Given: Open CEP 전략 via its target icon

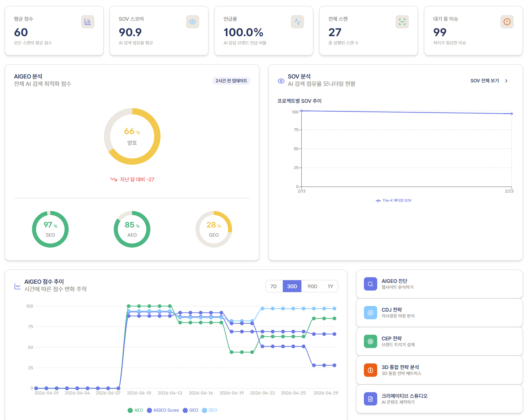Looking at the screenshot, I should coord(370,341).
